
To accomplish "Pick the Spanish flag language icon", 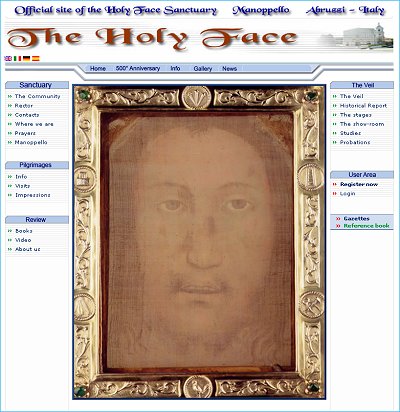I will [x=36, y=59].
